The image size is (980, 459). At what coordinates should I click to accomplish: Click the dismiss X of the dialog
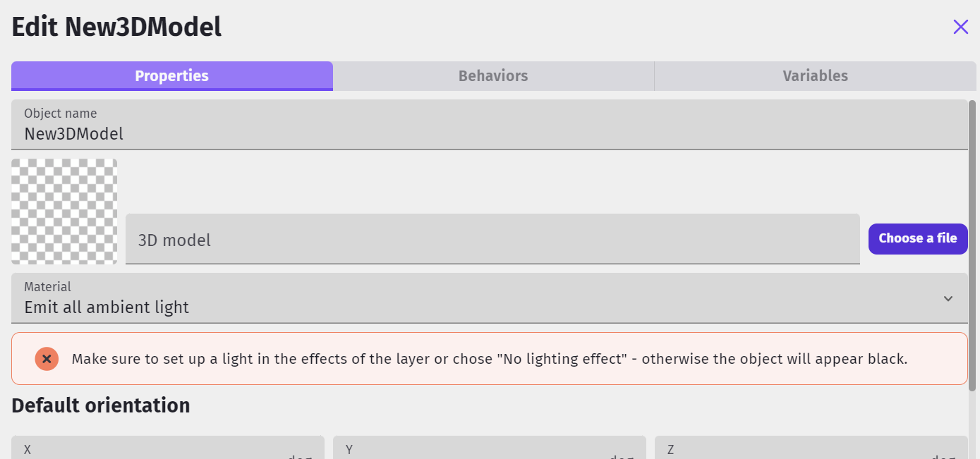960,27
